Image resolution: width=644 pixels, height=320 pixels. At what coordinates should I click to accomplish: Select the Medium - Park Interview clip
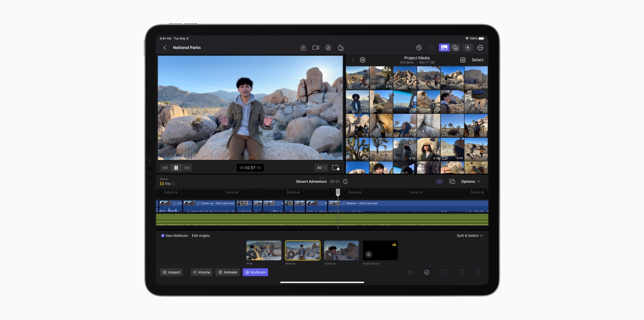408,206
